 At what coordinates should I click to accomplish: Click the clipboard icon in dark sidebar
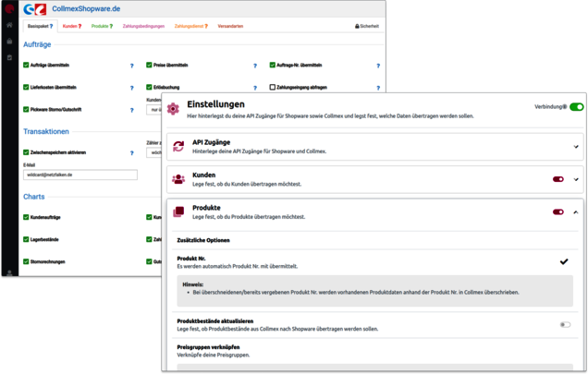pyautogui.click(x=9, y=57)
